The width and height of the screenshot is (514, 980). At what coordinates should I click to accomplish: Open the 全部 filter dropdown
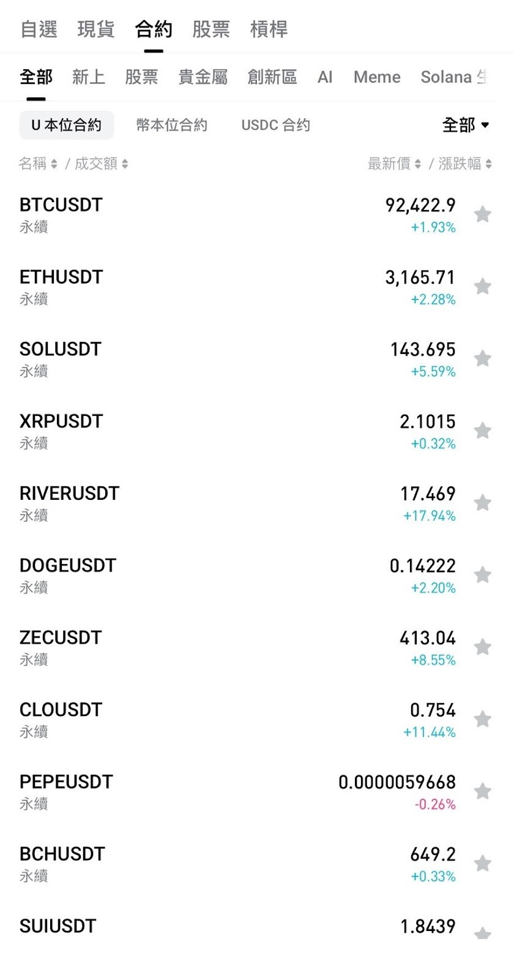[466, 125]
